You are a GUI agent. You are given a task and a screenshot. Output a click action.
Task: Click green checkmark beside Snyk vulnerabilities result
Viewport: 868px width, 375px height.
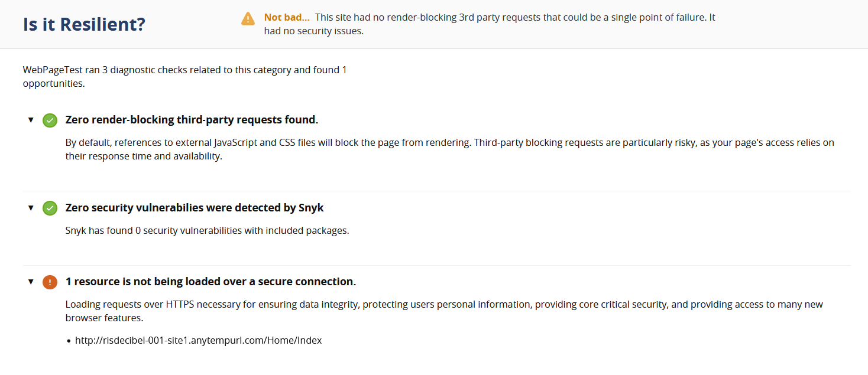(x=50, y=208)
